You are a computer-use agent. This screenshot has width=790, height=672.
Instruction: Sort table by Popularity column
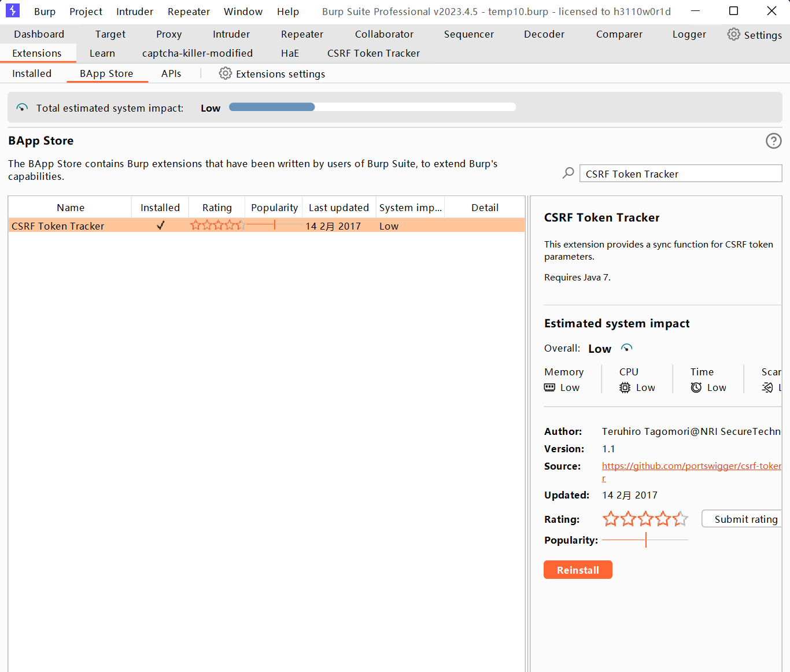(274, 208)
